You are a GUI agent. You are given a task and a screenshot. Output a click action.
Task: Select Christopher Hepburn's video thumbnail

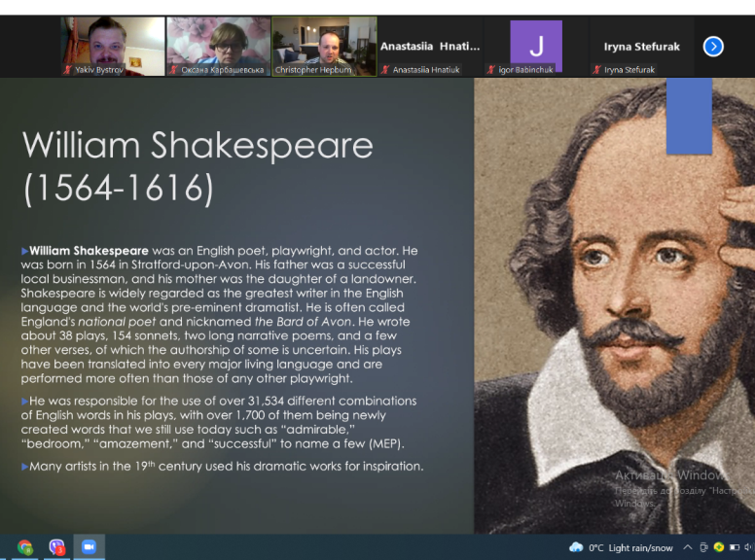tap(325, 47)
